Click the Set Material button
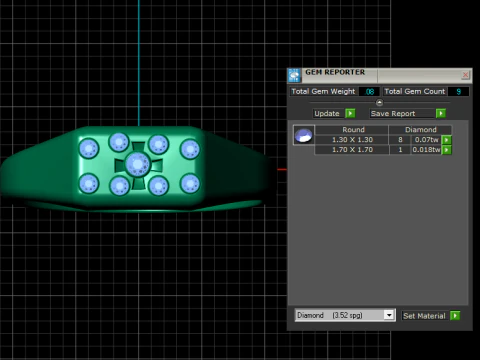480x360 pixels. pos(424,316)
